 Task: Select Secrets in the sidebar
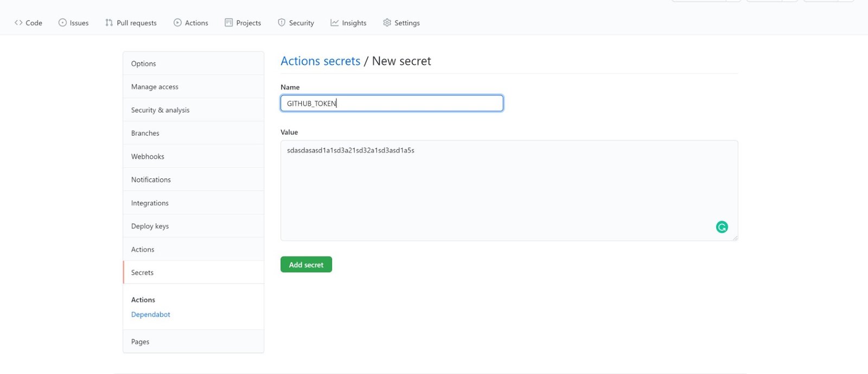[x=194, y=273]
